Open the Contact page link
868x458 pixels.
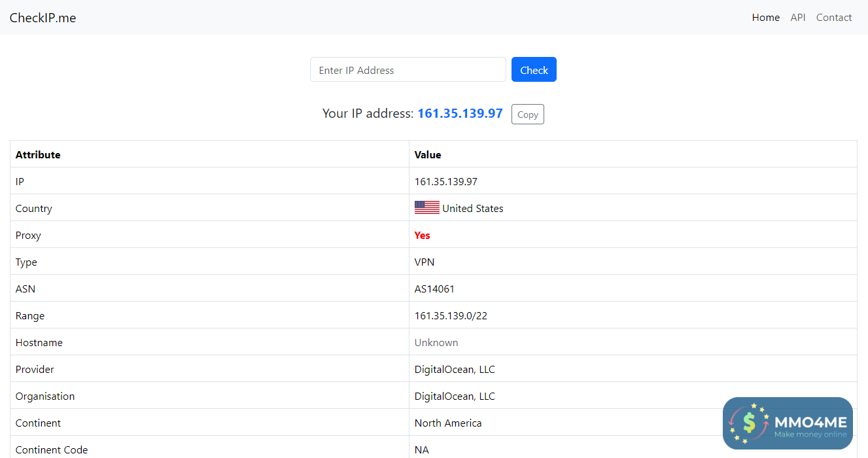click(x=833, y=18)
